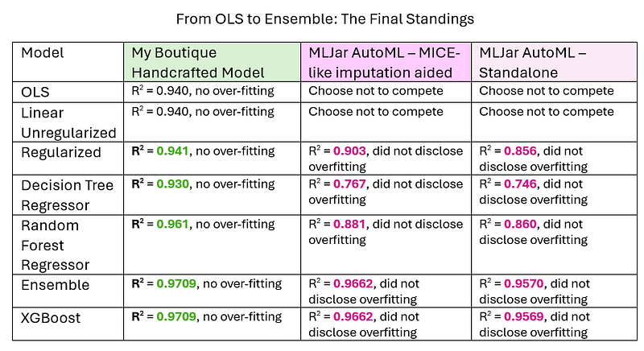The image size is (644, 351).
Task: Select the 'MLJar AutoML – MICE-like imputation aided' header
Action: point(380,62)
